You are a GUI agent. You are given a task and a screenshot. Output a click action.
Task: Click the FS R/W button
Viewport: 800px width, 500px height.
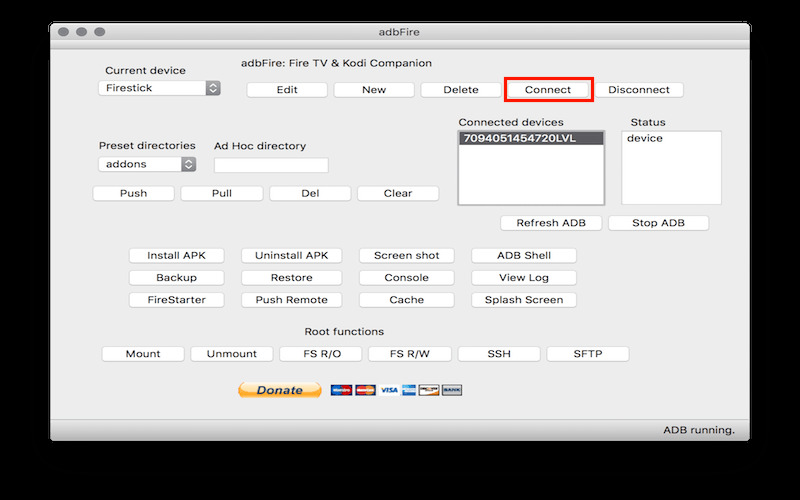[x=410, y=354]
